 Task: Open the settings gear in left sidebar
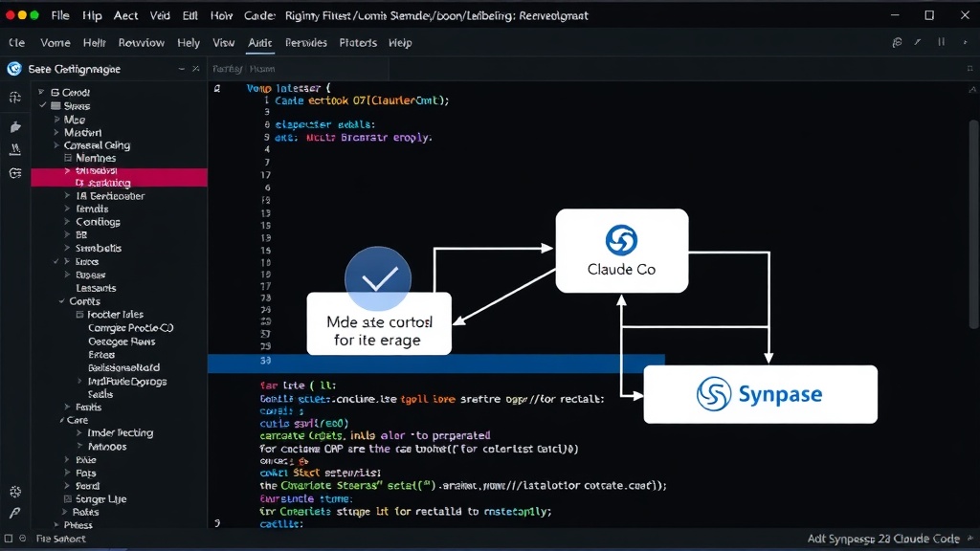(15, 492)
